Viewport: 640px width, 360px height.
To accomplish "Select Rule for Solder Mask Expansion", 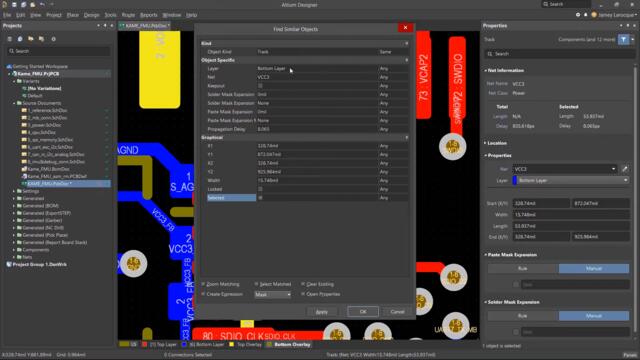I will click(523, 316).
